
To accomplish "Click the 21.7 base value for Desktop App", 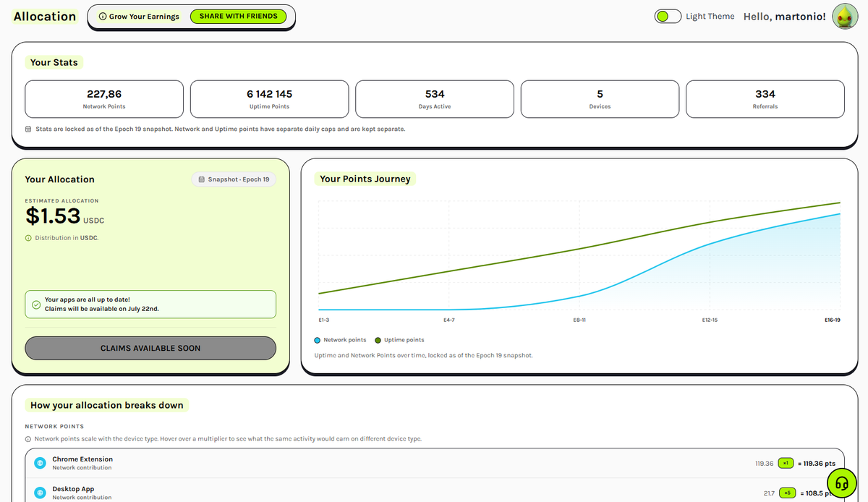I will [x=769, y=493].
